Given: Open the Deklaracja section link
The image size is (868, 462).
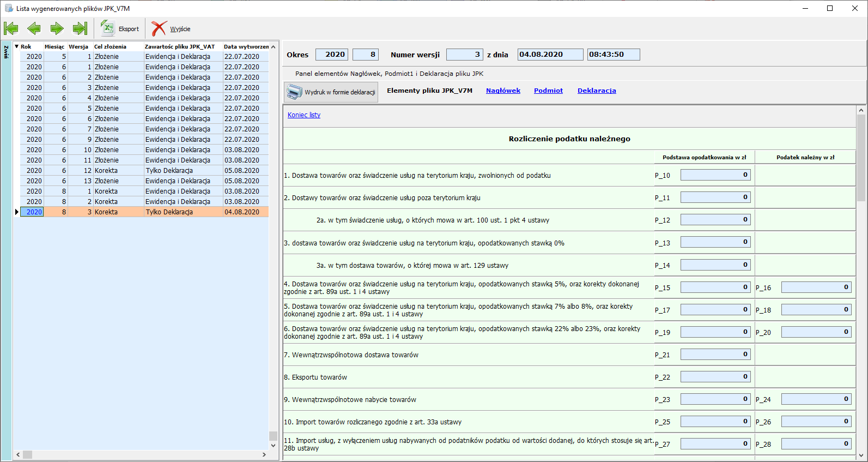Looking at the screenshot, I should [597, 91].
